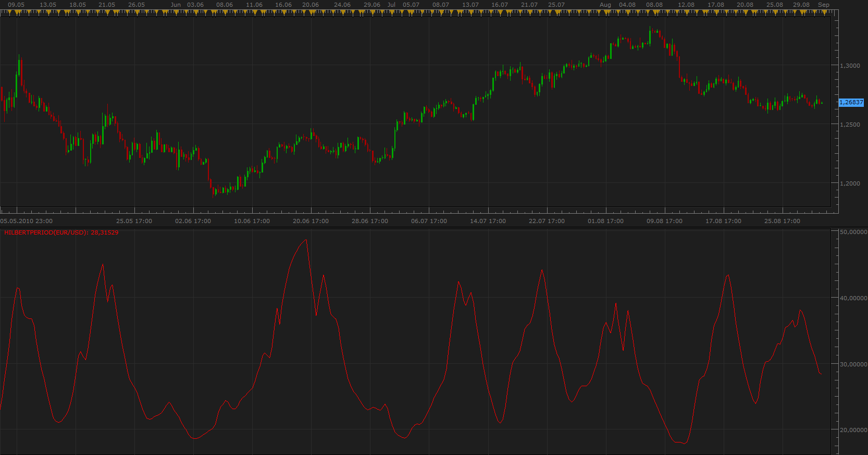This screenshot has width=868, height=455.
Task: Select the 17.08 date on top axis
Action: point(716,5)
